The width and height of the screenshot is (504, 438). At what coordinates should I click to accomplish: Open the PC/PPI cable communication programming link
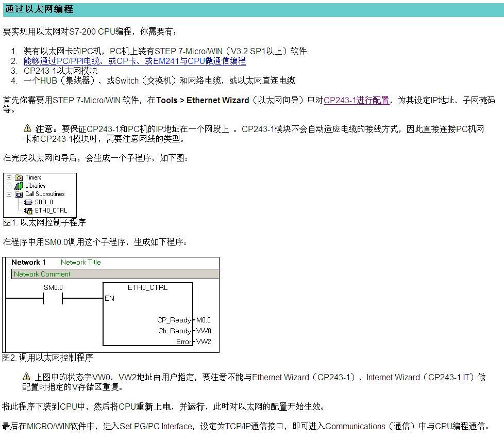click(x=135, y=61)
